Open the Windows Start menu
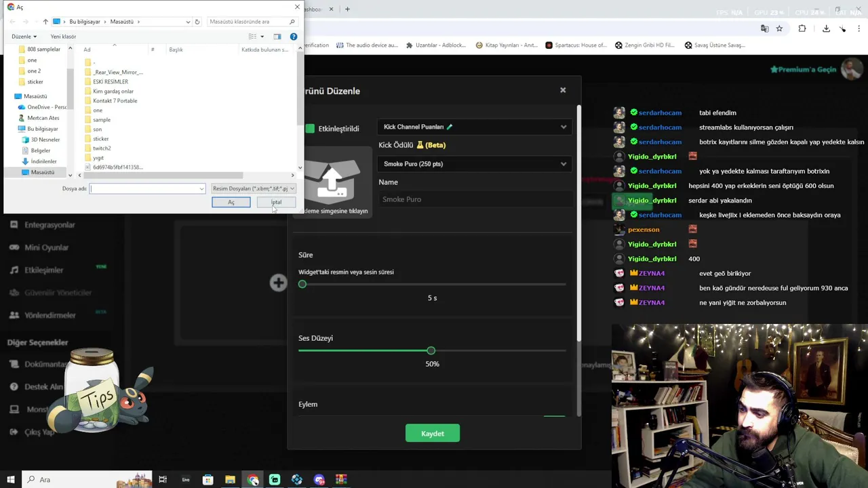 [x=10, y=480]
